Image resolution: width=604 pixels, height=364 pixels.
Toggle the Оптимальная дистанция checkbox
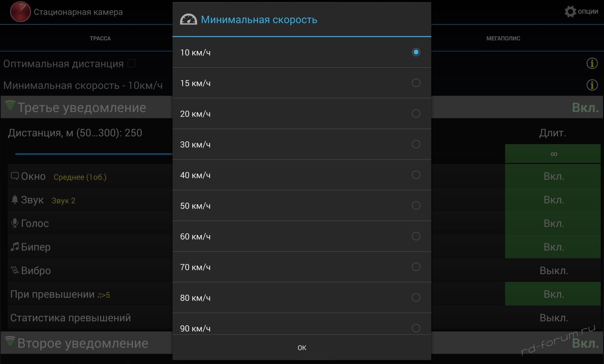tap(131, 63)
